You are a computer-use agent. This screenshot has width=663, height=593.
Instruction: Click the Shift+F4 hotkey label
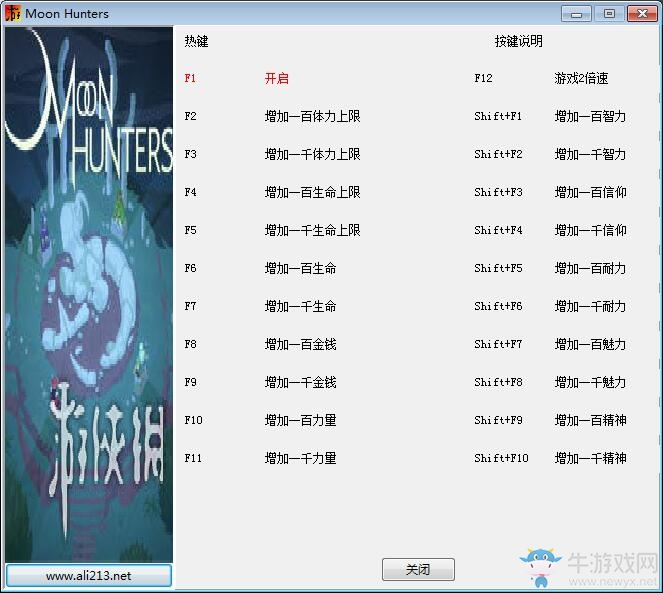click(498, 231)
